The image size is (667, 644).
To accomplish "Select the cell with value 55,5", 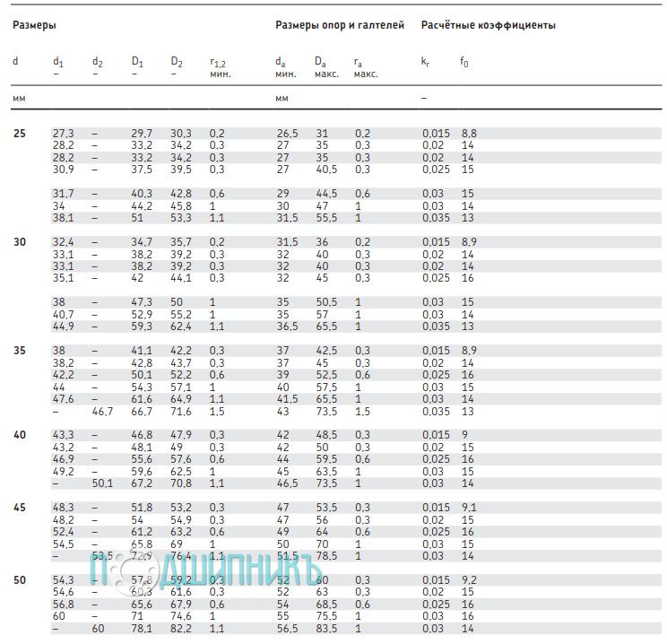I will pyautogui.click(x=326, y=218).
